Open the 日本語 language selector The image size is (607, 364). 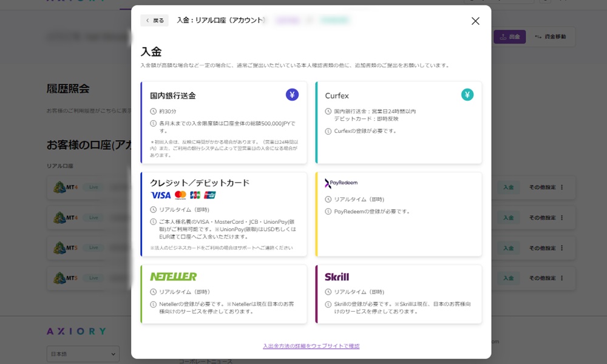82,353
